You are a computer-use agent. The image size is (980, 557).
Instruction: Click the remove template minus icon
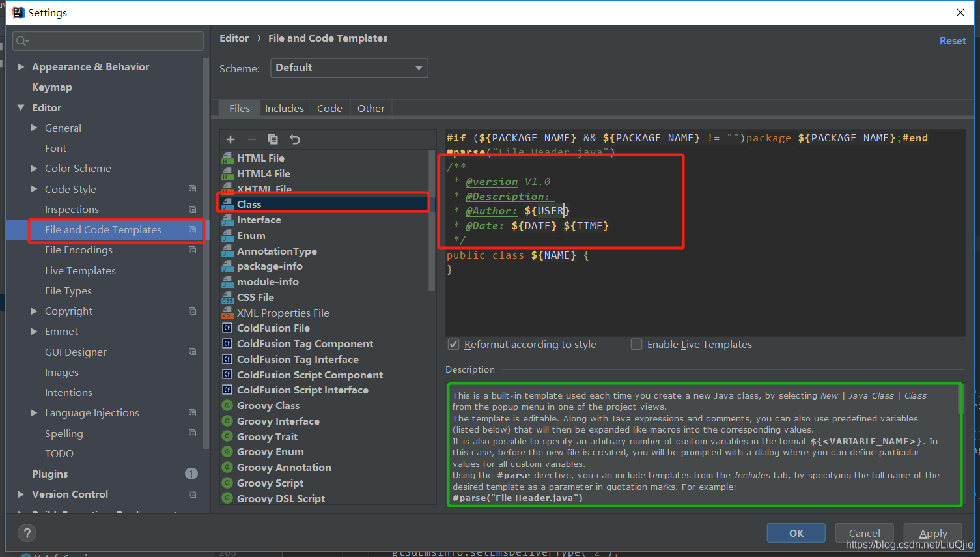pyautogui.click(x=251, y=139)
